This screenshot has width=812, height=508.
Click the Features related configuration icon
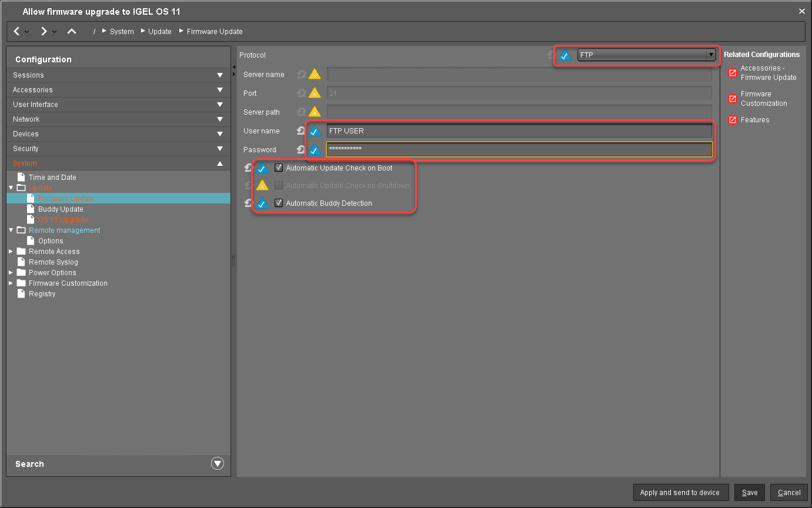[733, 120]
